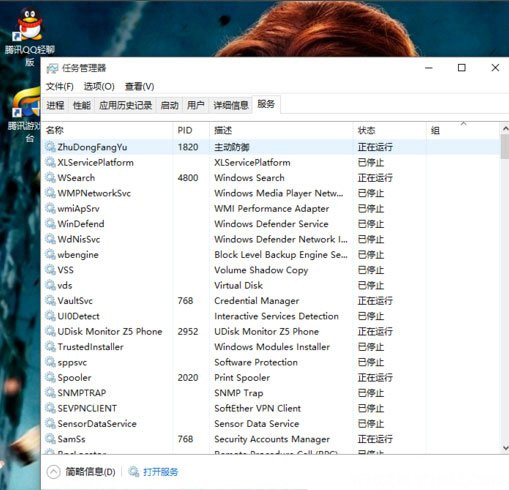This screenshot has height=490, width=509.
Task: Click the service icon next to WdNisSvc
Action: coord(50,239)
